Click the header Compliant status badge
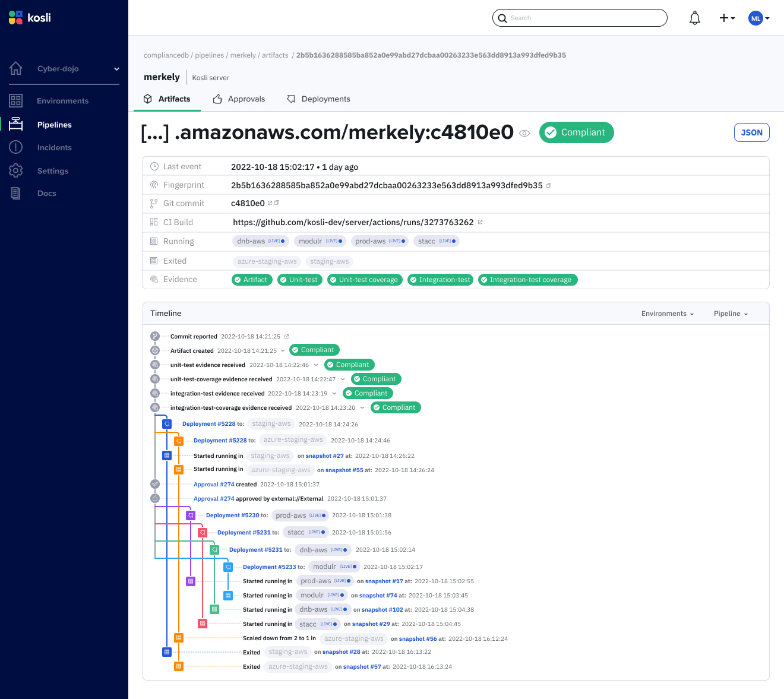Image resolution: width=784 pixels, height=699 pixels. coord(576,132)
